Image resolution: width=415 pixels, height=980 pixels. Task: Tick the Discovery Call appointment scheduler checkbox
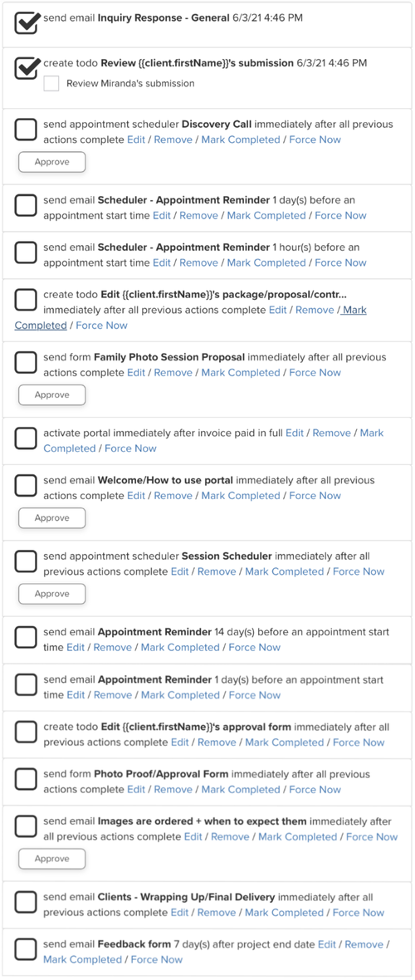pyautogui.click(x=26, y=130)
